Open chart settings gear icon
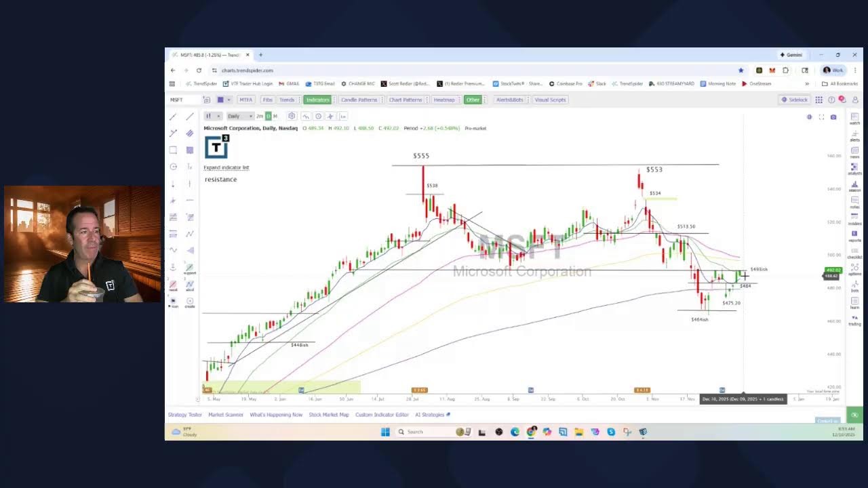868x488 pixels. tap(292, 116)
